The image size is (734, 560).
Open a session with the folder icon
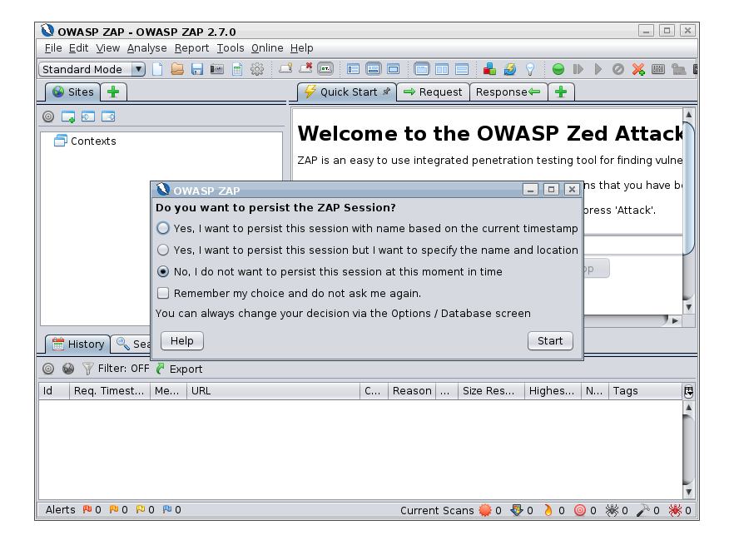point(177,69)
